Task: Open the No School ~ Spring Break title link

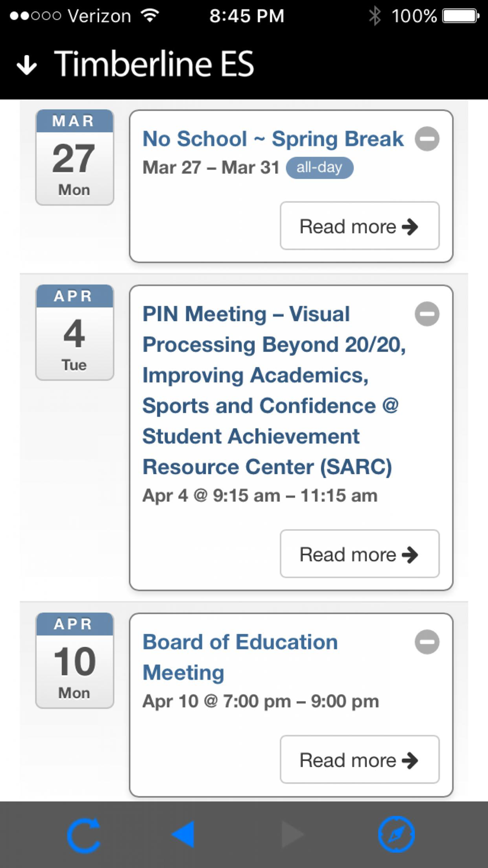Action: click(x=273, y=139)
